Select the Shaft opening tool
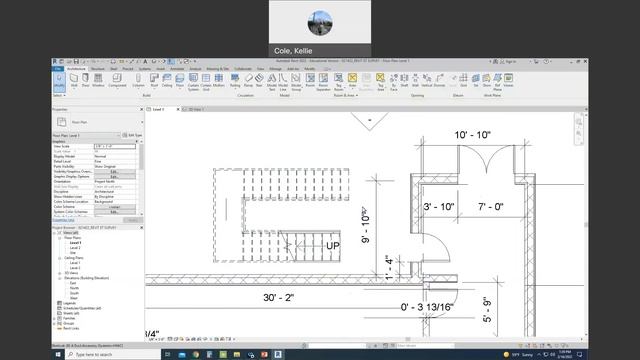This screenshot has height=360, width=640. [404, 80]
